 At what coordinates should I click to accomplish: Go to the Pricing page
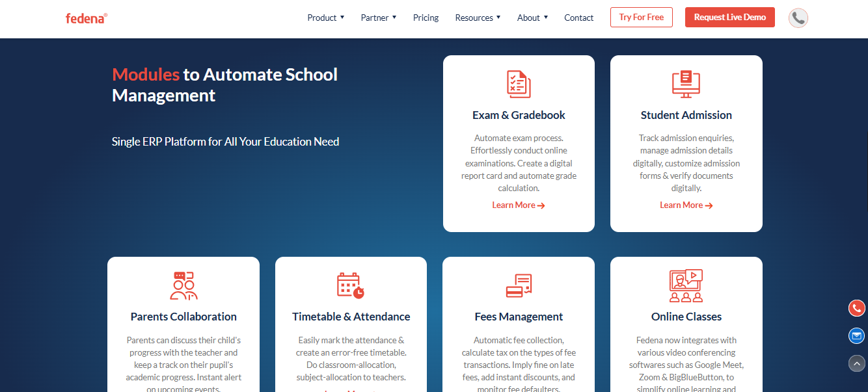(426, 18)
